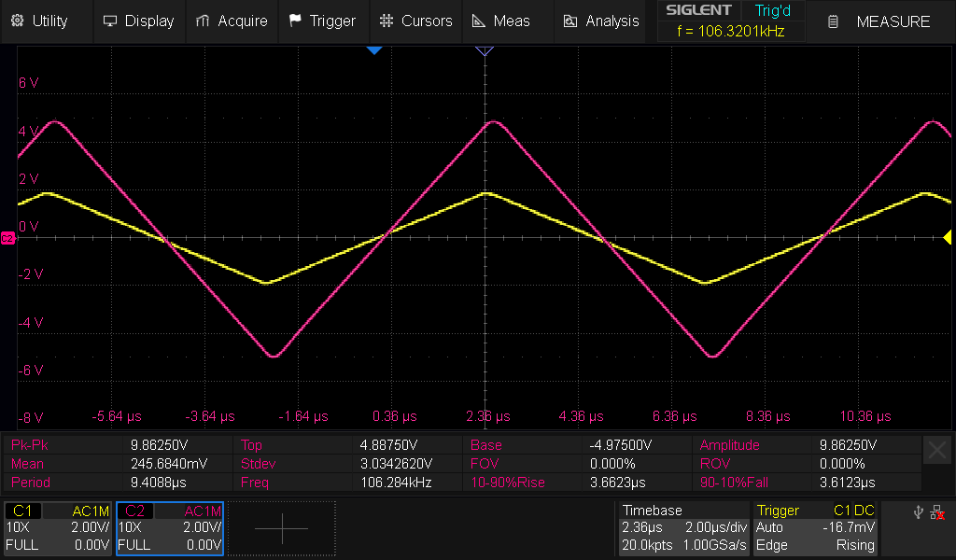Image resolution: width=956 pixels, height=560 pixels.
Task: Select the Base measurement label
Action: (x=485, y=445)
